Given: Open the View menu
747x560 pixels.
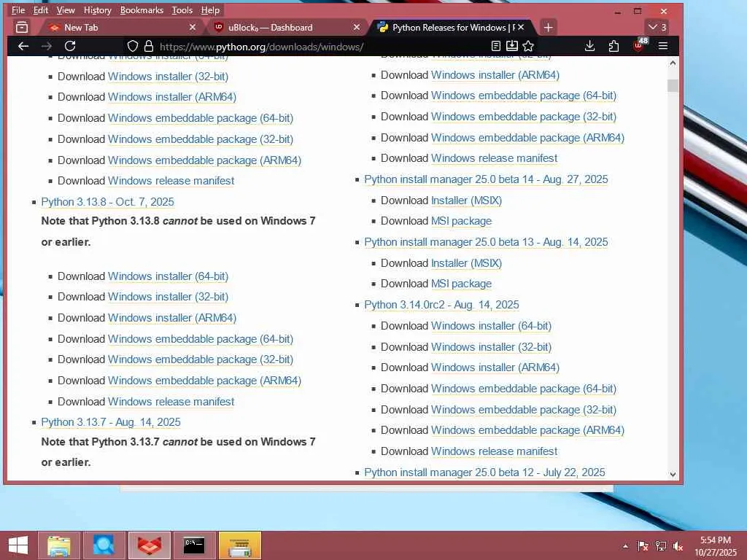Looking at the screenshot, I should point(65,10).
